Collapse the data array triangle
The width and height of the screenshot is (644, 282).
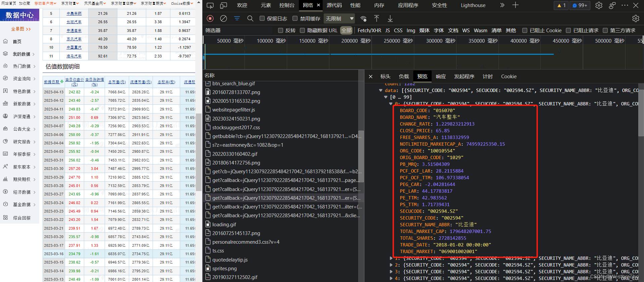click(381, 90)
